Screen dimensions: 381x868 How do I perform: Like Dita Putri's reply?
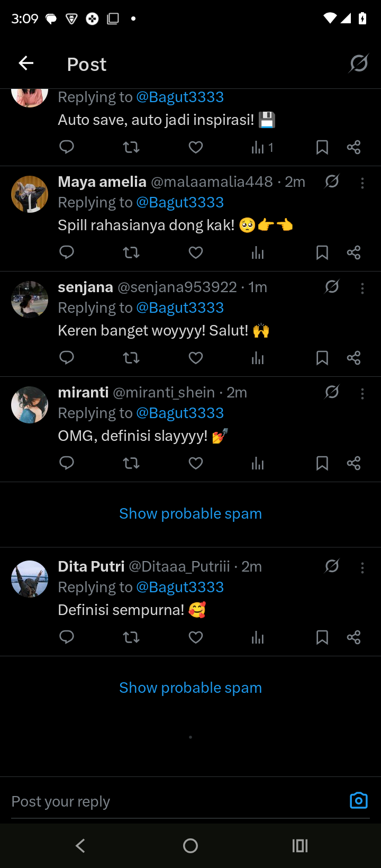pos(196,637)
